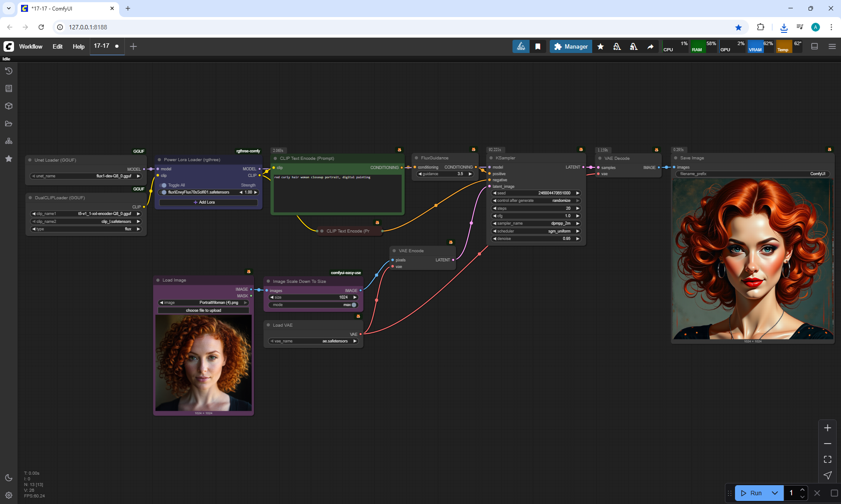Open the workflows folder sidebar icon
This screenshot has width=841, height=504.
pos(9,123)
